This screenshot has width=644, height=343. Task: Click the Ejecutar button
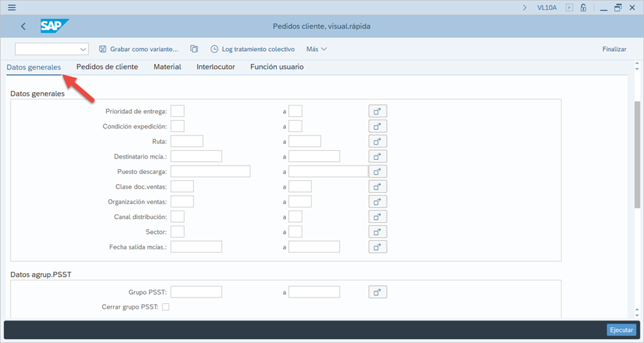pyautogui.click(x=621, y=330)
